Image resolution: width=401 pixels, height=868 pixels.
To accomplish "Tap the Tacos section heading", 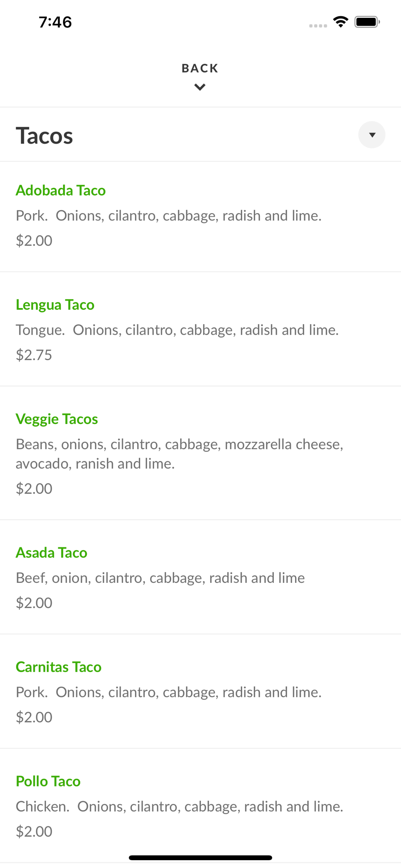I will (44, 136).
